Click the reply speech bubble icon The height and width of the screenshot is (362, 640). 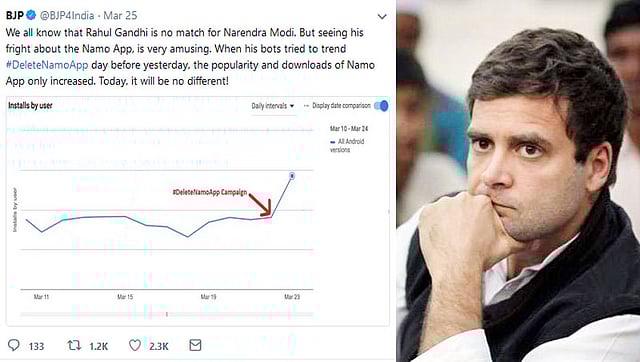tap(14, 345)
